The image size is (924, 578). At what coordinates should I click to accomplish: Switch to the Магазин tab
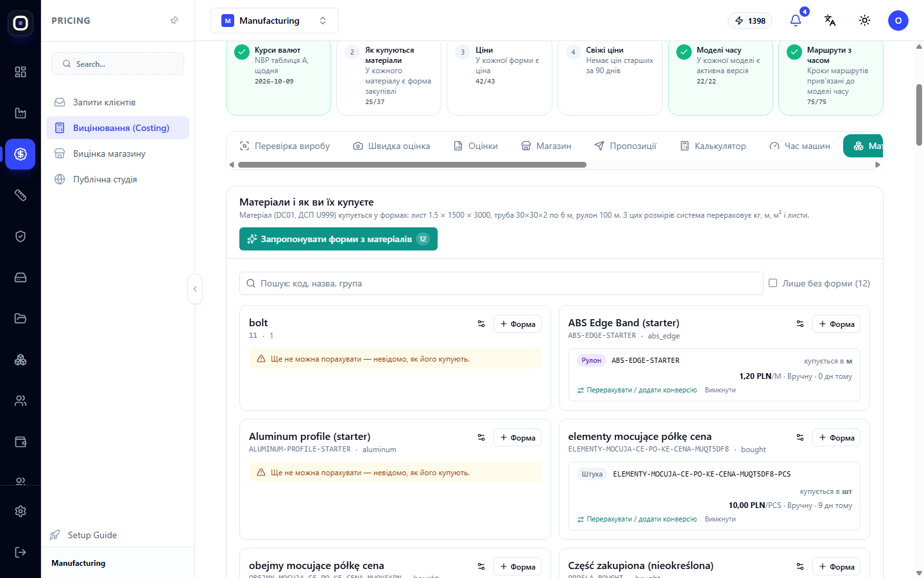546,146
